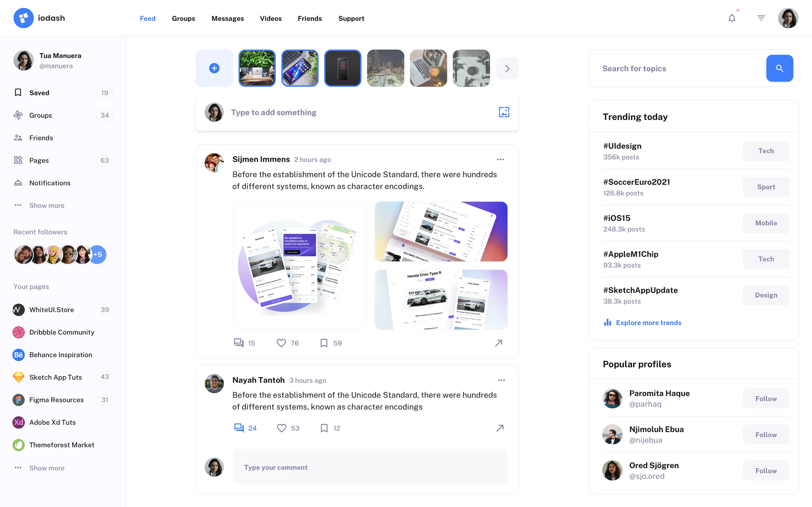Open the iodash logo home icon
Screen dimensions: 812x507
tap(23, 18)
